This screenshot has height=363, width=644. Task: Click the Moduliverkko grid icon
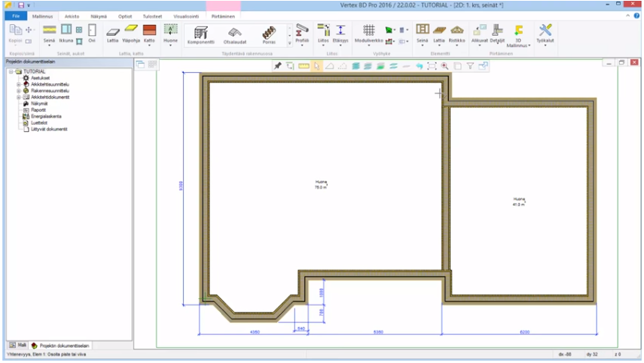(x=368, y=32)
